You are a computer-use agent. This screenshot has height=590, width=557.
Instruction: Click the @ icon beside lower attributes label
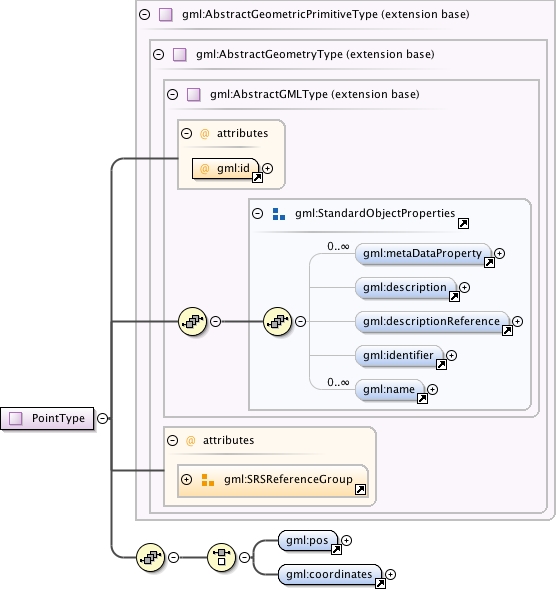tap(190, 441)
